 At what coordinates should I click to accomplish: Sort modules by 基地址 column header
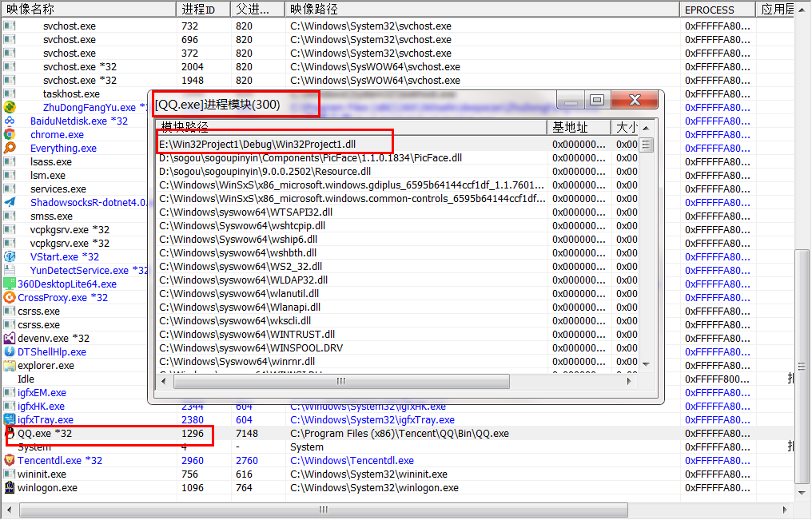(579, 127)
